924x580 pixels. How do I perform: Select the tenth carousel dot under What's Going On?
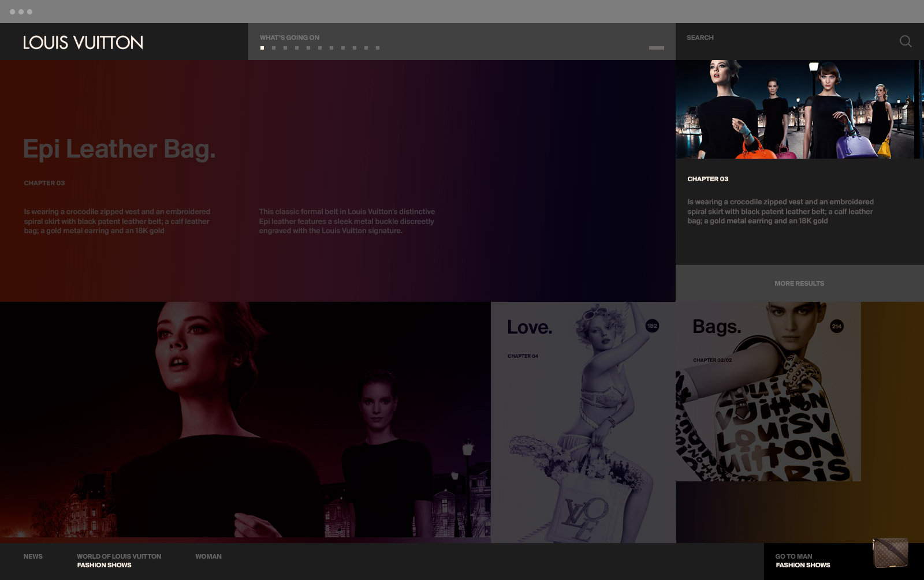(366, 48)
